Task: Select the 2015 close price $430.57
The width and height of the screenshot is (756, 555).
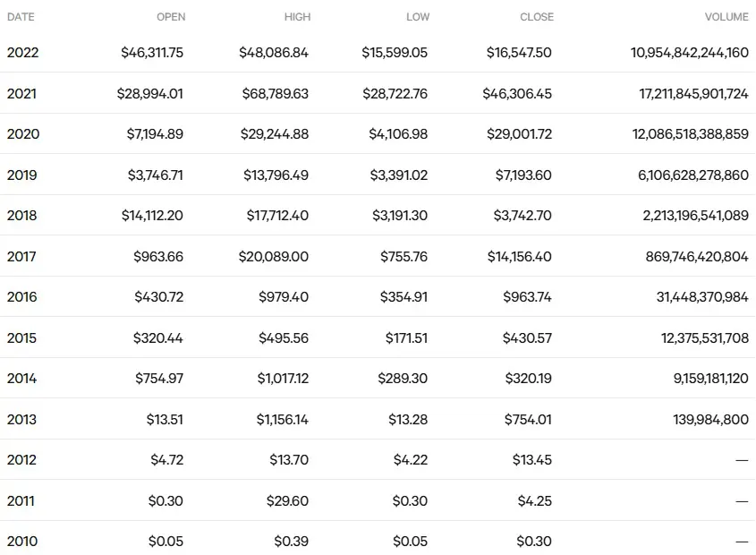Action: click(527, 337)
